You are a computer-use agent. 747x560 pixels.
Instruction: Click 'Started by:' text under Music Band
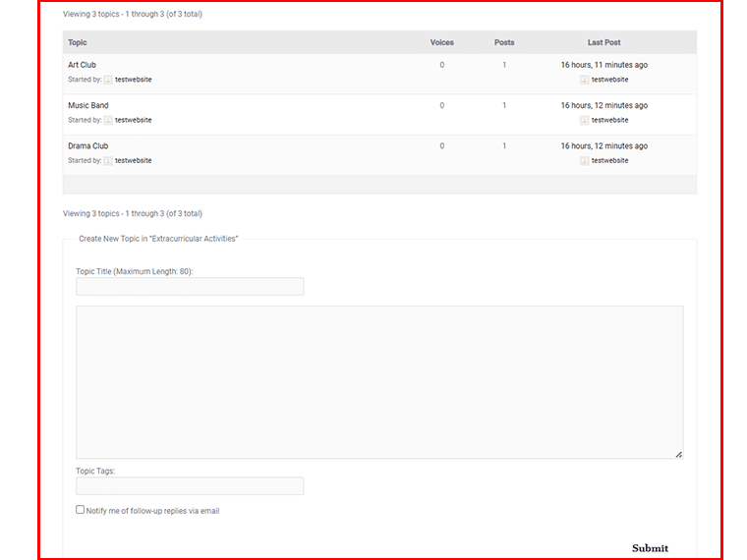pos(85,120)
